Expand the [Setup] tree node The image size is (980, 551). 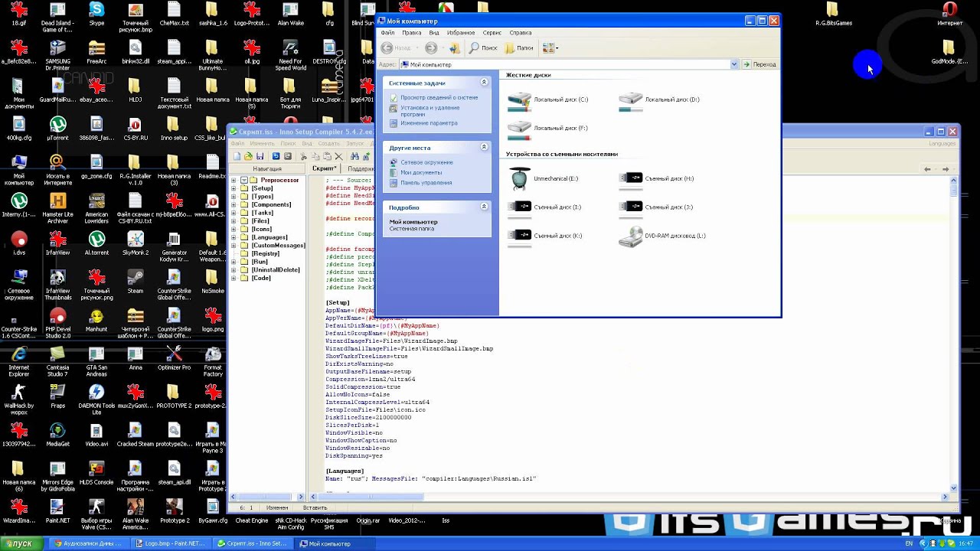coord(234,188)
